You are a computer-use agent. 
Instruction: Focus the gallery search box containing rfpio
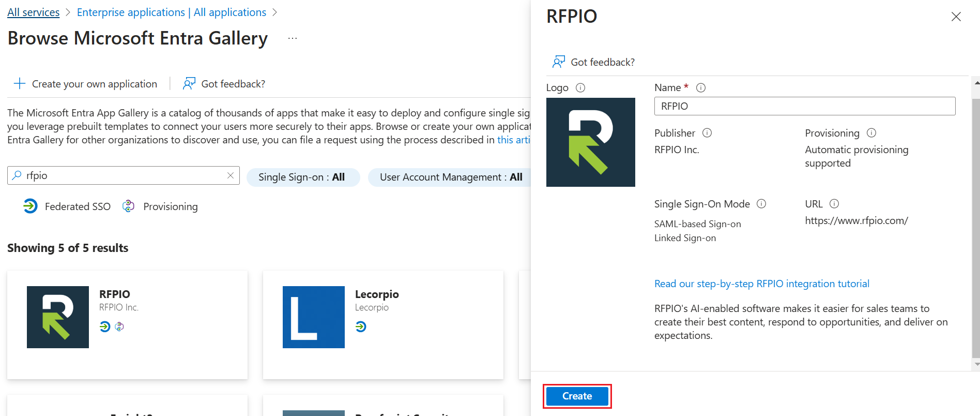[x=124, y=175]
